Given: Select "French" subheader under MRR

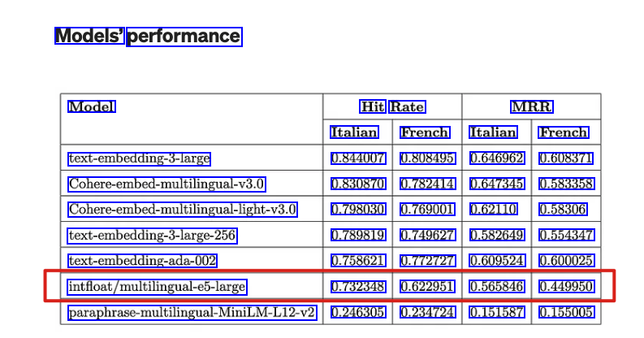Looking at the screenshot, I should [564, 132].
